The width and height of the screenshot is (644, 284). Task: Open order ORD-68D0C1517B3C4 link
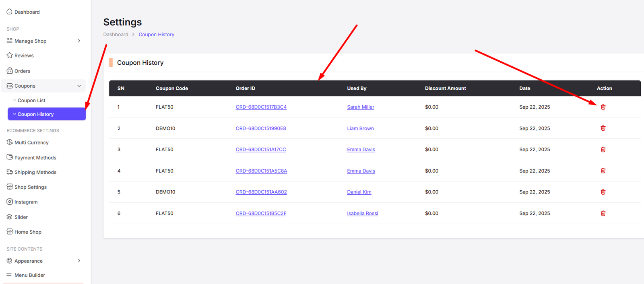pos(261,107)
